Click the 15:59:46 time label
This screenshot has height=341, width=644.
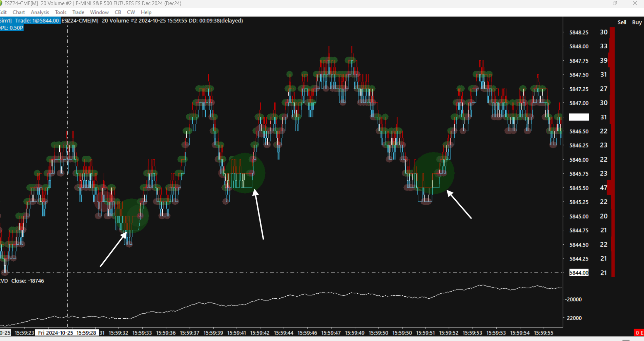[x=307, y=333]
